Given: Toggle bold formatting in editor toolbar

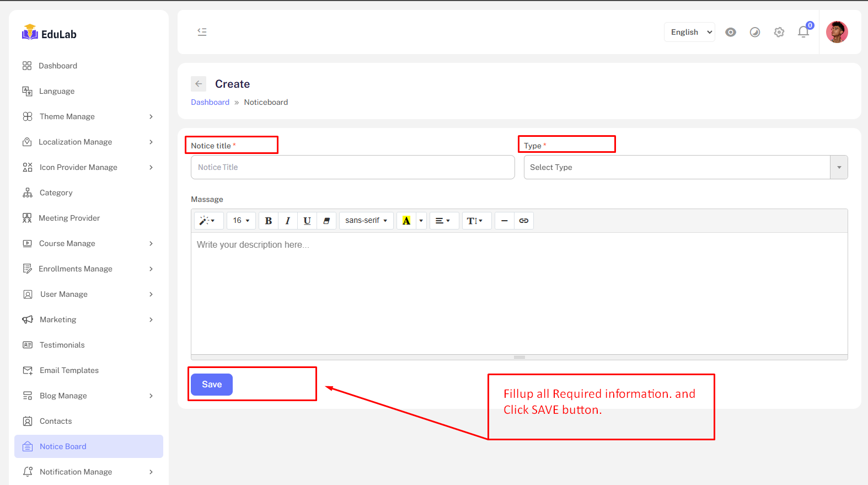Looking at the screenshot, I should coord(269,221).
